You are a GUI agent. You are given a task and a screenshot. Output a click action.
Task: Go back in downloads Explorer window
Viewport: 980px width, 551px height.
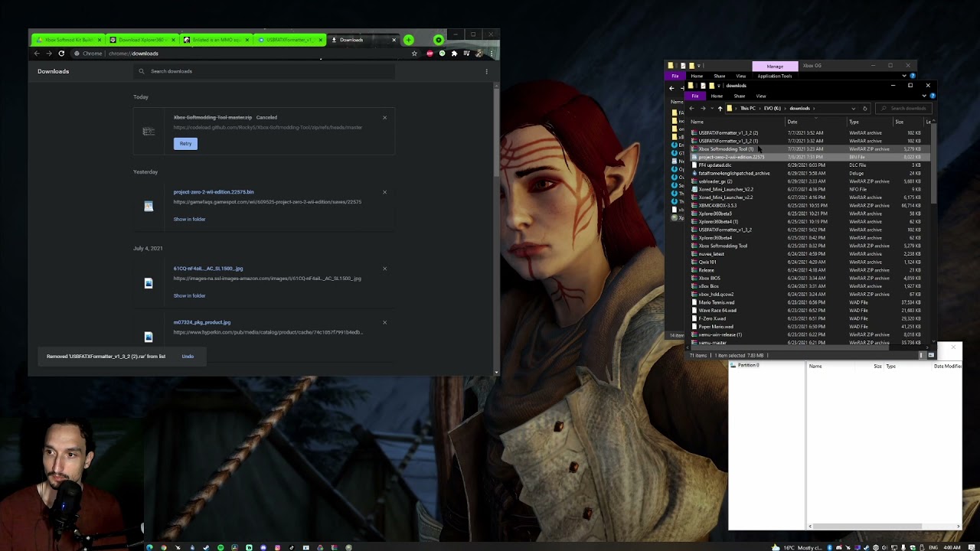click(693, 108)
